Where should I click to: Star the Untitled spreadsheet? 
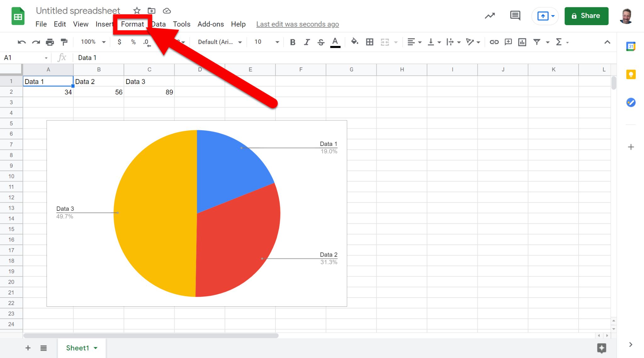pyautogui.click(x=137, y=11)
